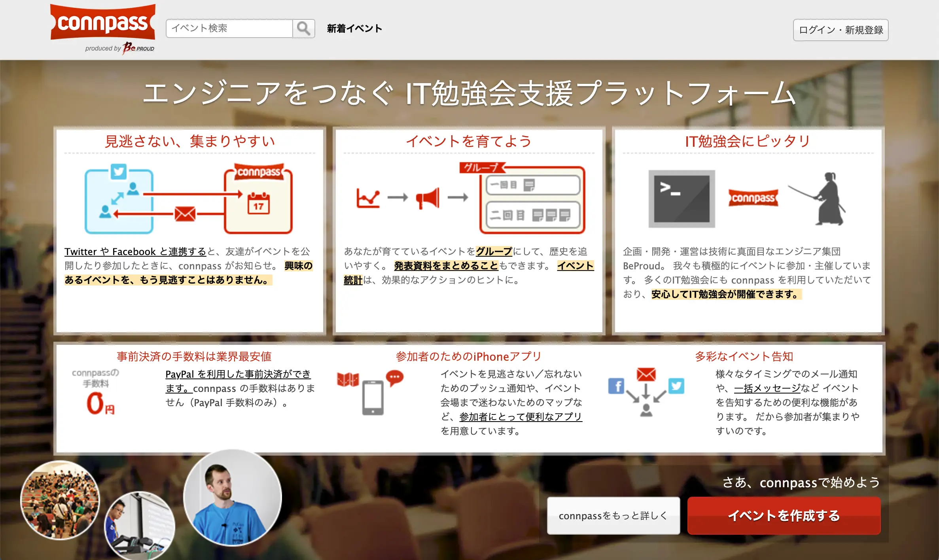Click the Twitter icon in event notification section
Viewport: 939px width, 560px height.
pyautogui.click(x=676, y=386)
